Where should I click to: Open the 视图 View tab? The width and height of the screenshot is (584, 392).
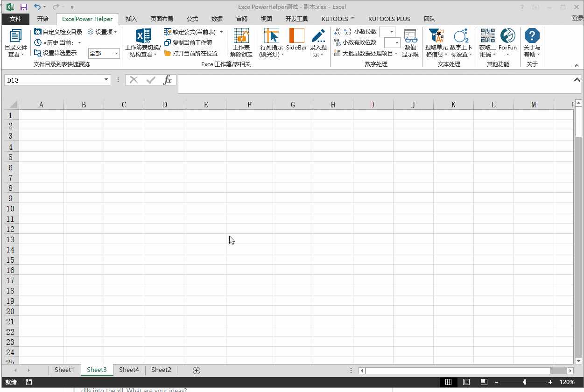coord(267,19)
